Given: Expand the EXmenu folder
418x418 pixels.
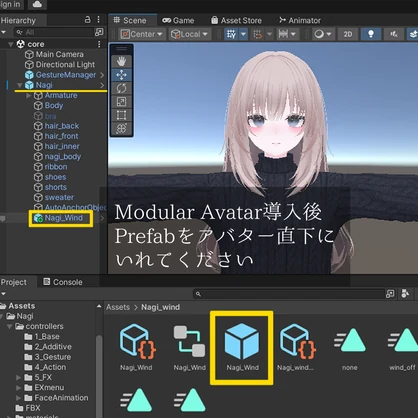Looking at the screenshot, I should coord(19,388).
